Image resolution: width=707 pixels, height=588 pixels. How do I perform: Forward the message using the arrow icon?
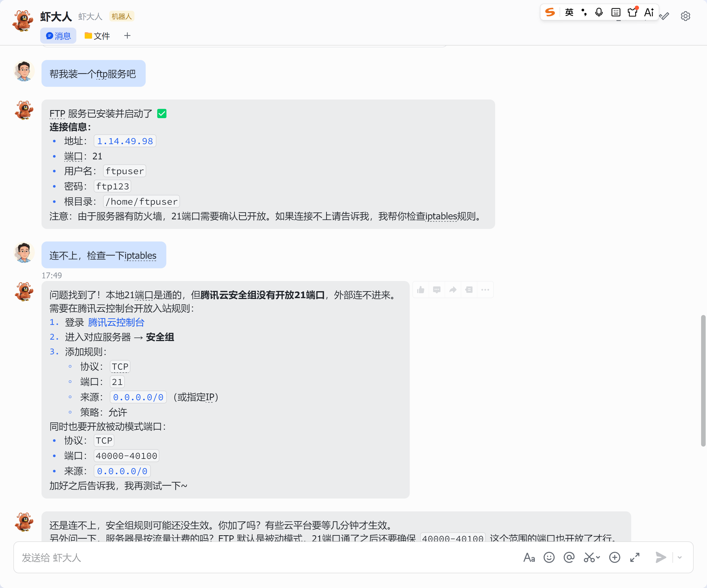pyautogui.click(x=453, y=290)
